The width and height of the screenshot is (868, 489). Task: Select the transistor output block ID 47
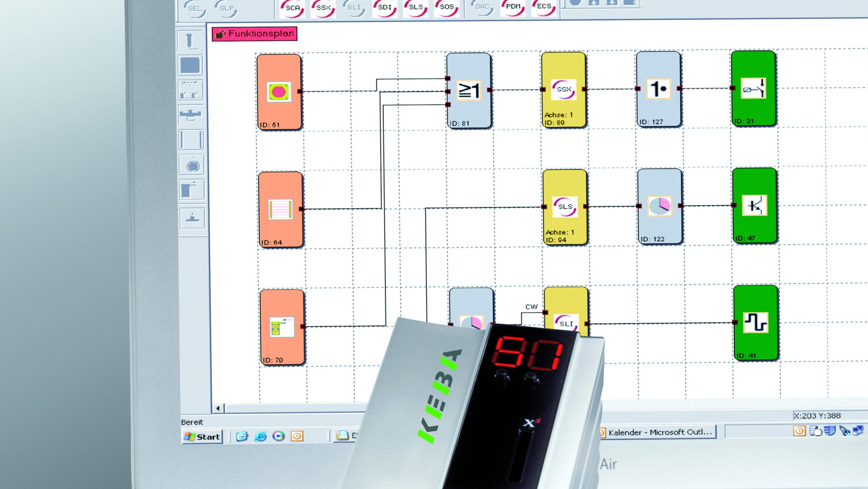[754, 205]
